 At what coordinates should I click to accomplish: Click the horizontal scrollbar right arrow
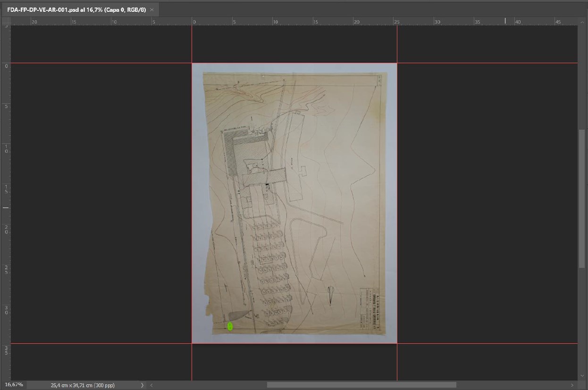572,385
